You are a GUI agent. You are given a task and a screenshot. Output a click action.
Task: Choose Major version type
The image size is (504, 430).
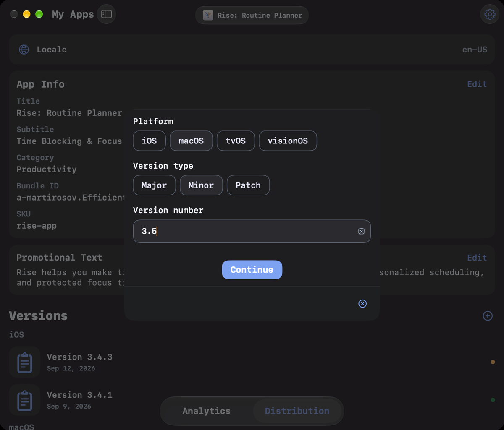point(154,185)
